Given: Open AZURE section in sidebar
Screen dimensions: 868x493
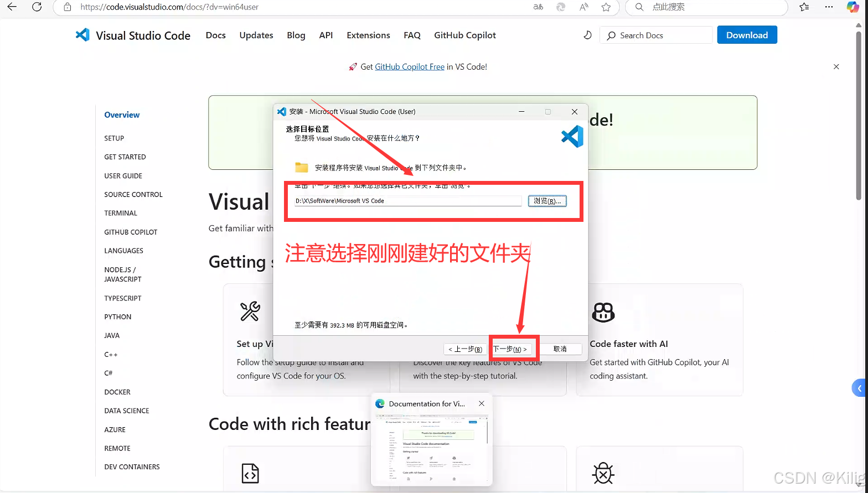Looking at the screenshot, I should (115, 430).
